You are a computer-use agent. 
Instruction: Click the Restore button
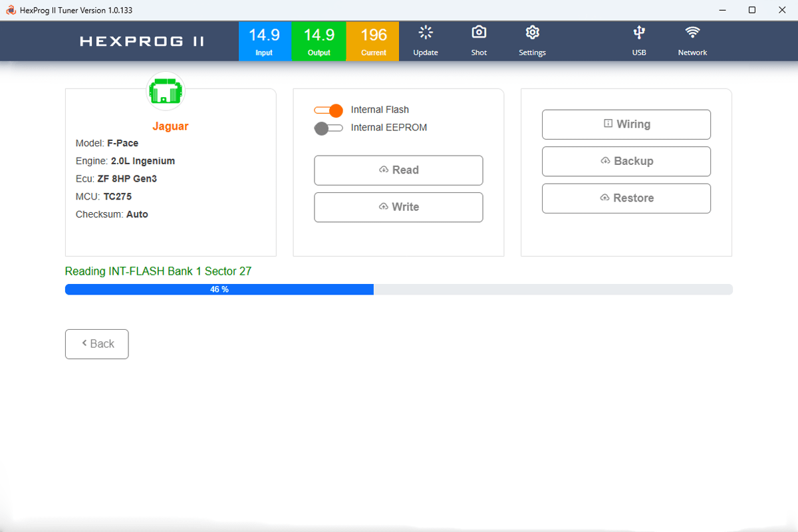click(626, 198)
